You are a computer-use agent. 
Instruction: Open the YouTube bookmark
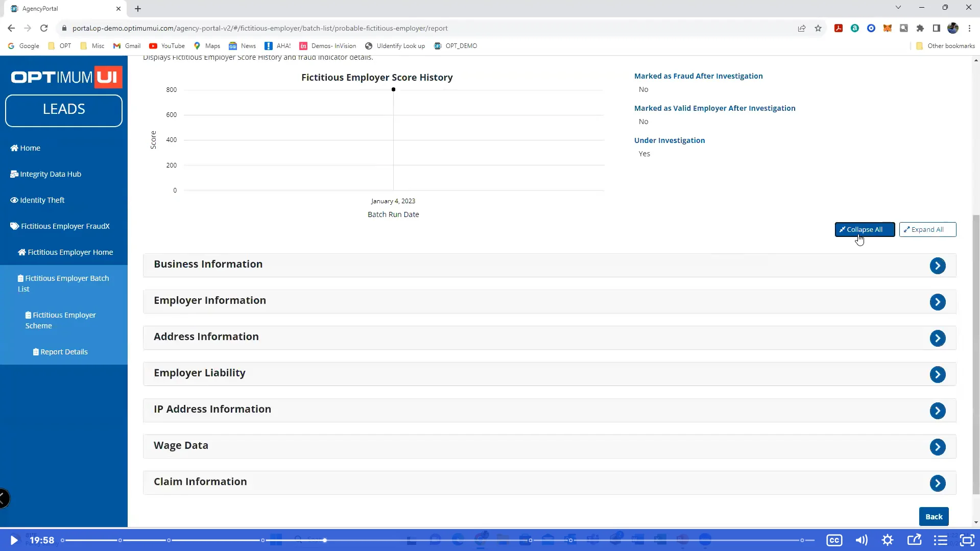(x=167, y=46)
